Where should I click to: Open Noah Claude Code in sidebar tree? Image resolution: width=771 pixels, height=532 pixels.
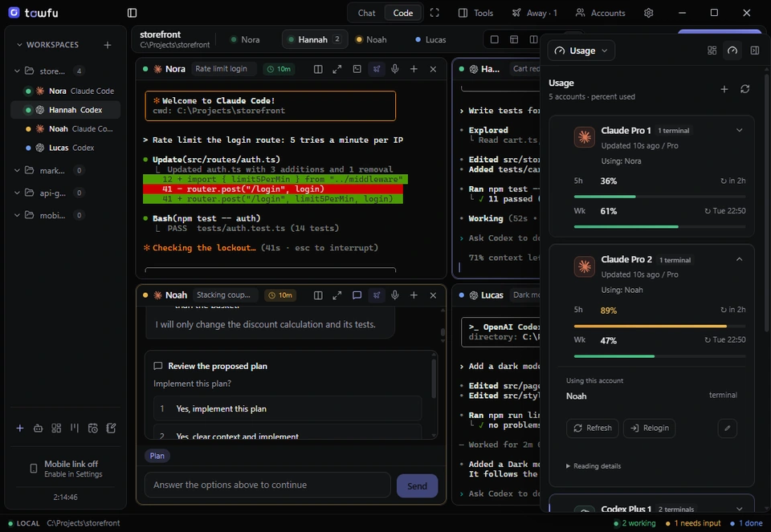(65, 128)
